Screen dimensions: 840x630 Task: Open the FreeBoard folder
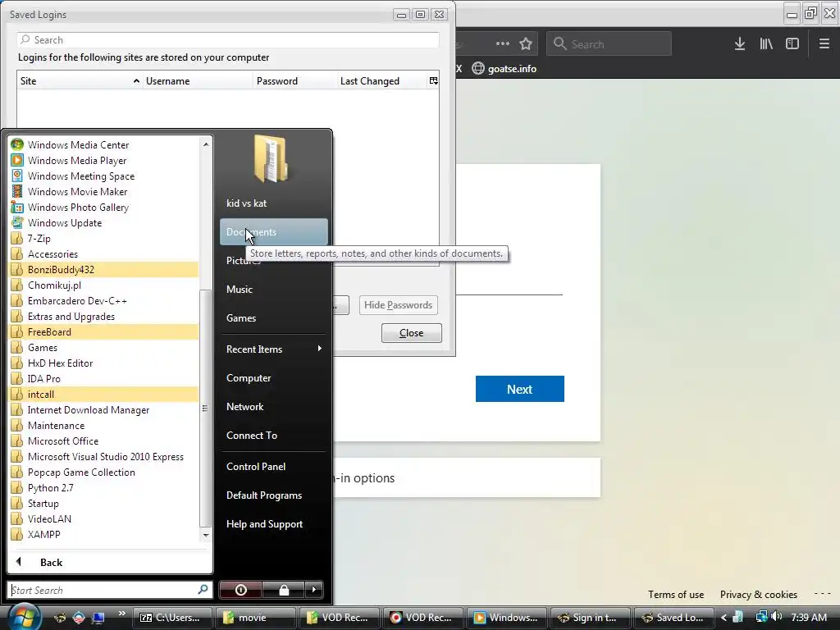(x=104, y=331)
